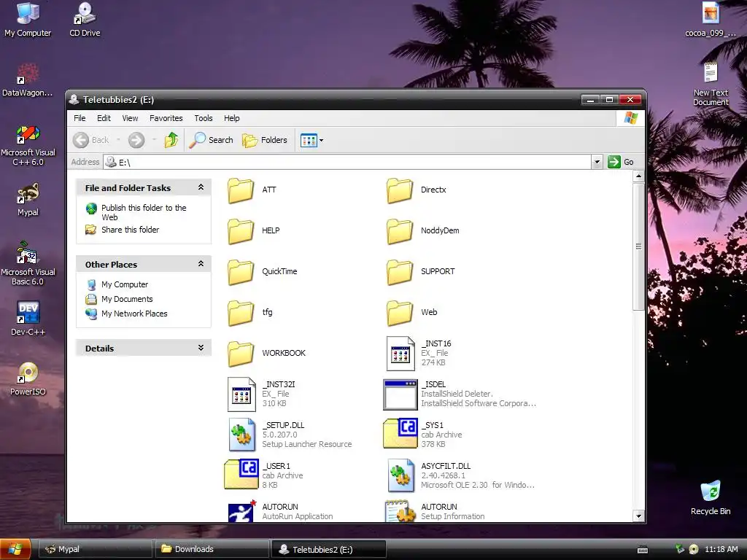Select the My Computer desktop icon
This screenshot has height=560, width=747.
(28, 20)
